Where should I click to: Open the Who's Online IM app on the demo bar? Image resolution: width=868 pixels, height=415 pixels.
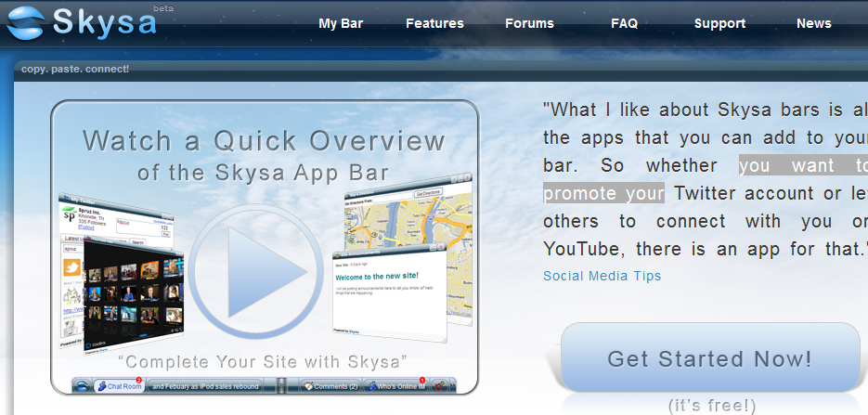point(397,386)
